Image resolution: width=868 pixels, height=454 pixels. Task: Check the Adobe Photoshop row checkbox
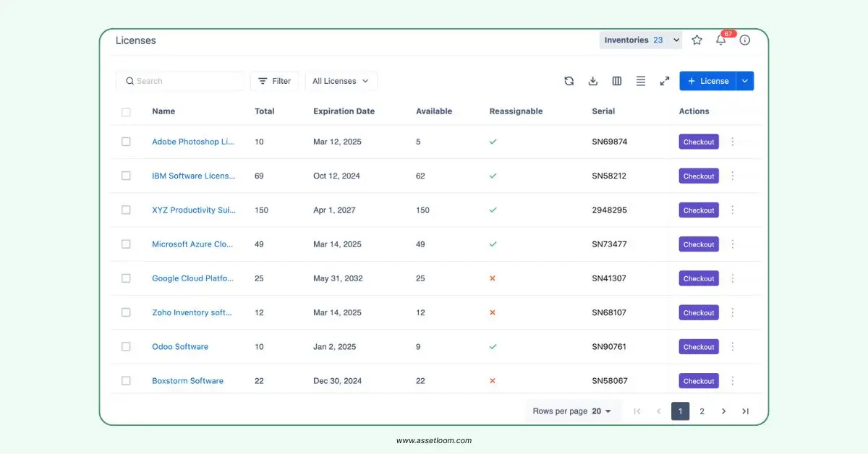[126, 142]
